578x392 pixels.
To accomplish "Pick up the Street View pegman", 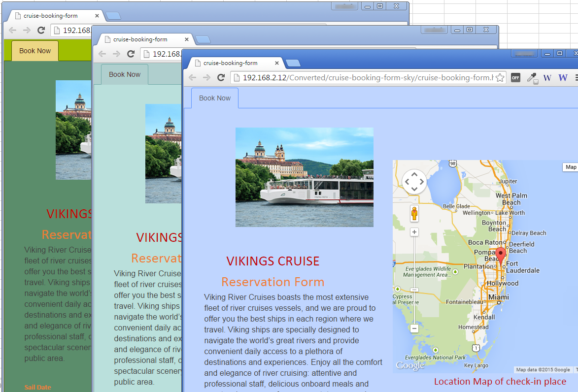I will tap(414, 214).
